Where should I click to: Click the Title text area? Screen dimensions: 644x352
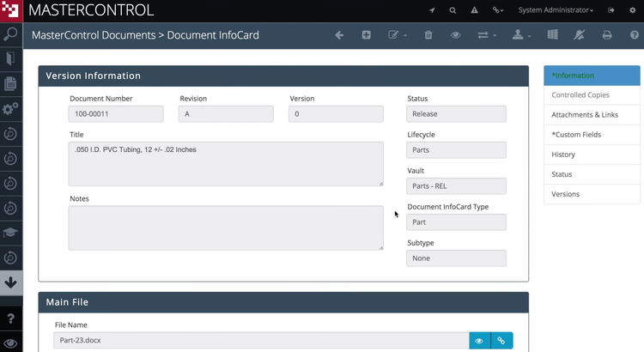(226, 164)
